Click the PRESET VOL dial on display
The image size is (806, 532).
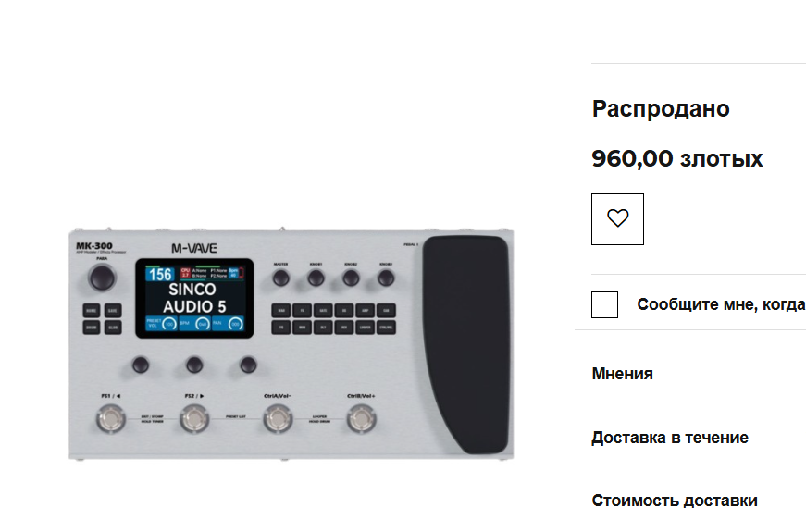pyautogui.click(x=168, y=324)
